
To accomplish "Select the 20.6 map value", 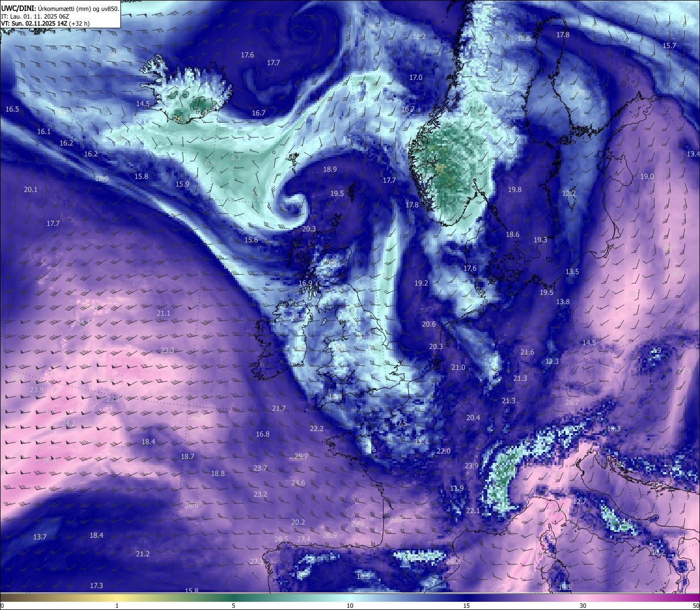I will pos(429,324).
